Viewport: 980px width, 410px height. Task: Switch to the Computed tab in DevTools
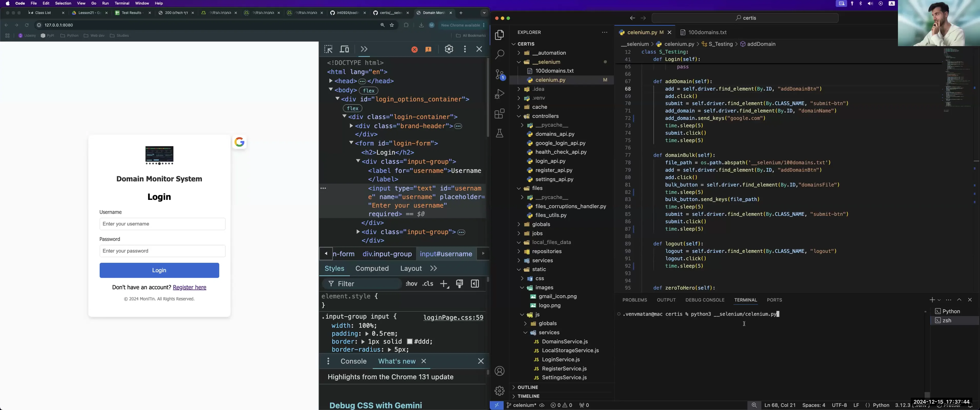pyautogui.click(x=372, y=269)
